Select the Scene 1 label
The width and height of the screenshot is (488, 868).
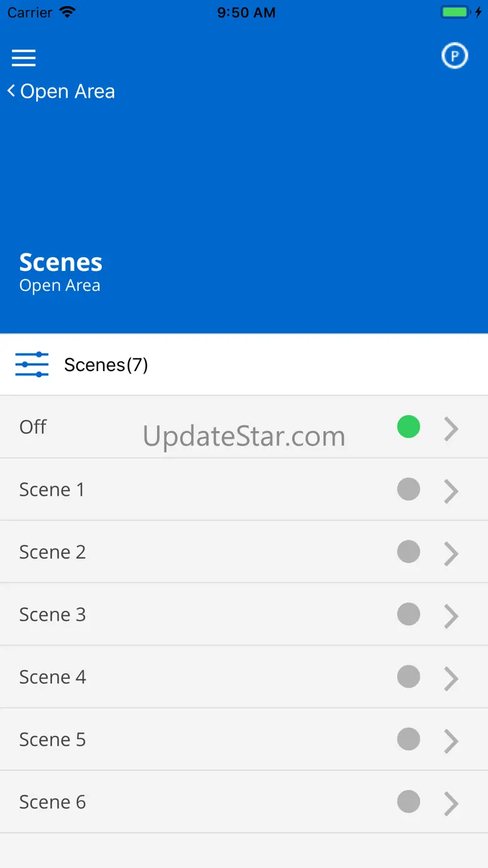pyautogui.click(x=52, y=489)
